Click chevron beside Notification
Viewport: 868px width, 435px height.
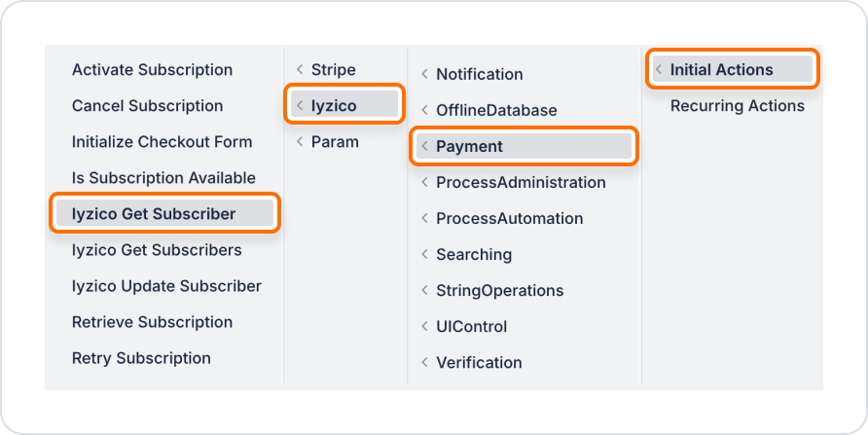[x=424, y=74]
